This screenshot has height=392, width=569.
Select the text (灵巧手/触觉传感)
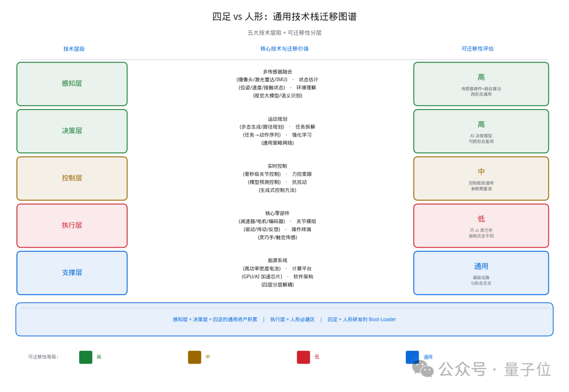click(278, 237)
